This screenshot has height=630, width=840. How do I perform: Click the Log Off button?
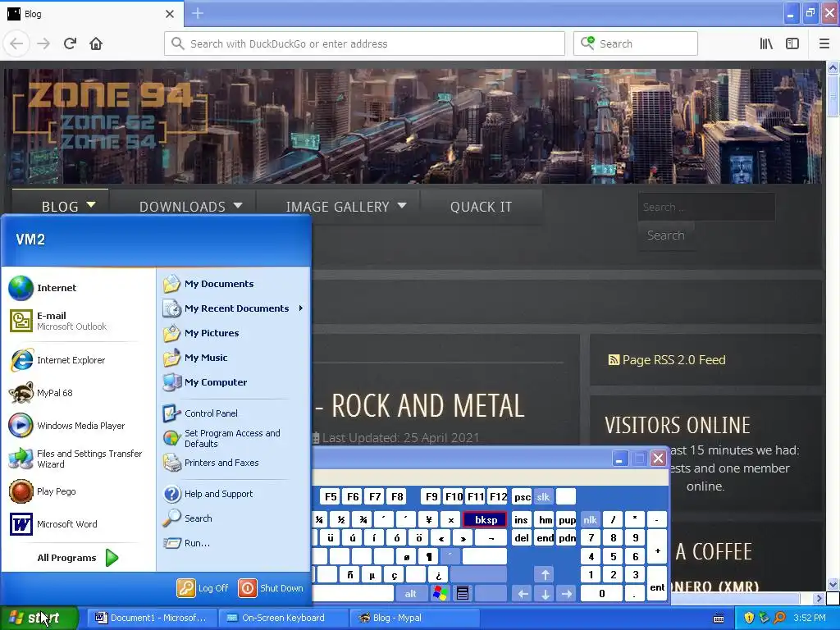[x=203, y=587]
